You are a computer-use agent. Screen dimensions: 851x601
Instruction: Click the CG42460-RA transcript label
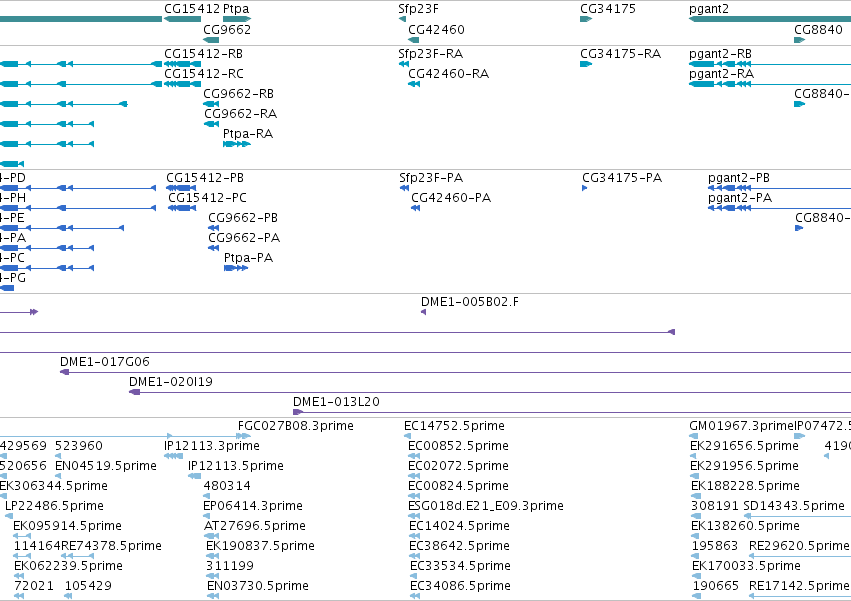point(449,74)
